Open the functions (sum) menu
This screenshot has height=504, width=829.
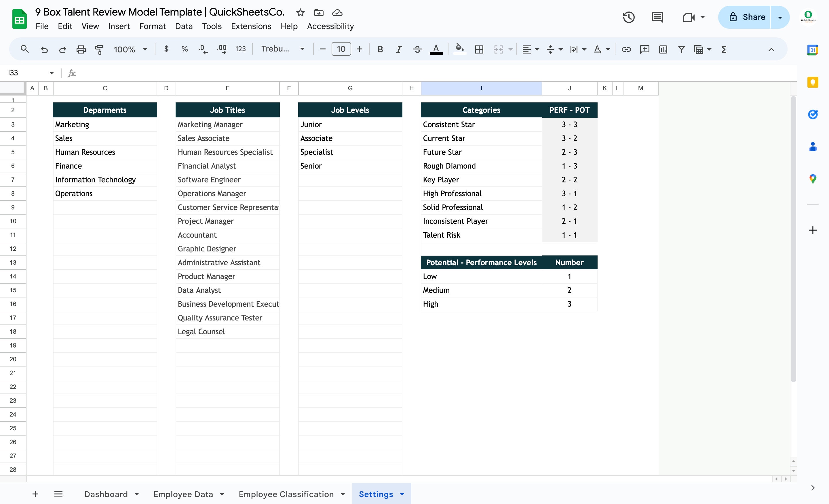pyautogui.click(x=724, y=49)
